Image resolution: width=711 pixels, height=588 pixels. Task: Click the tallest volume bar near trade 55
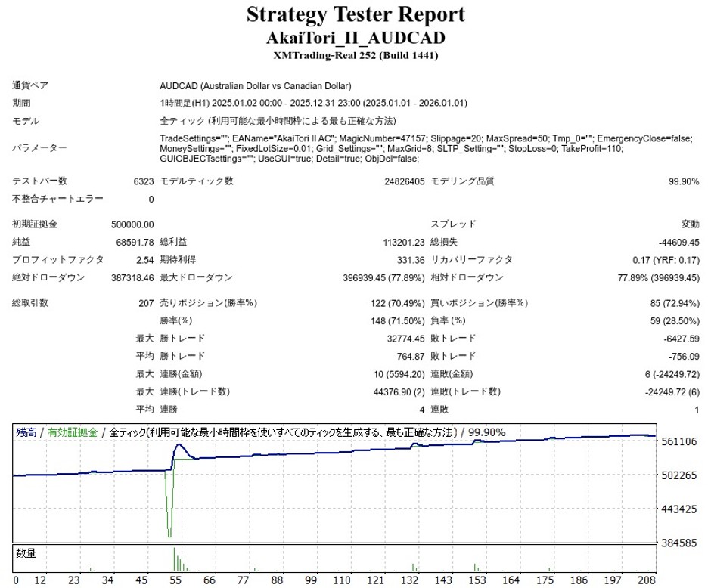(174, 560)
